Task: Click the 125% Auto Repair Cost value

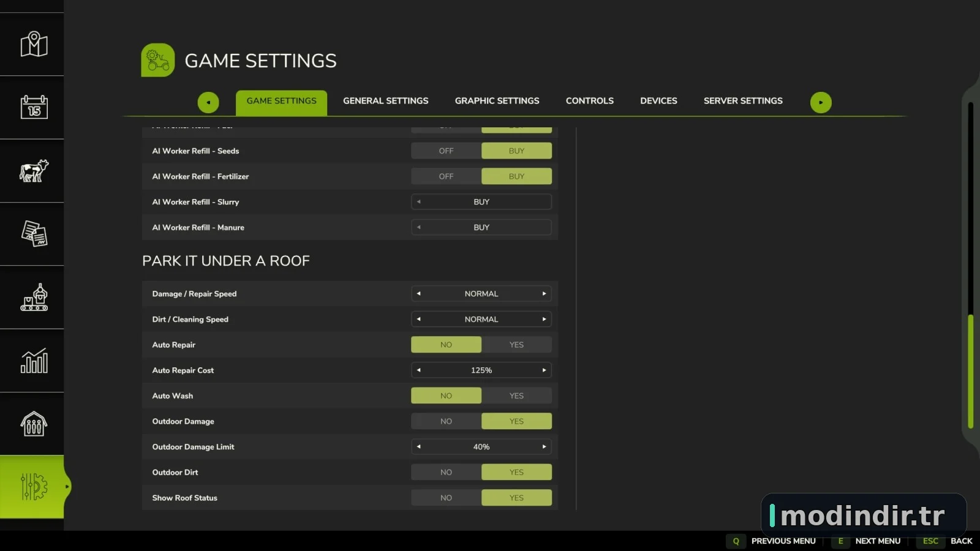Action: tap(481, 370)
